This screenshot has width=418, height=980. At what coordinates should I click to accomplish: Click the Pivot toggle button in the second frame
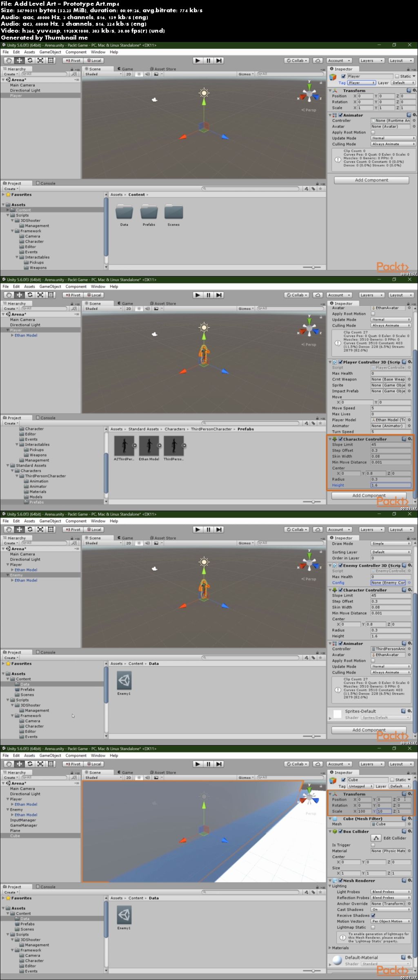coord(73,295)
